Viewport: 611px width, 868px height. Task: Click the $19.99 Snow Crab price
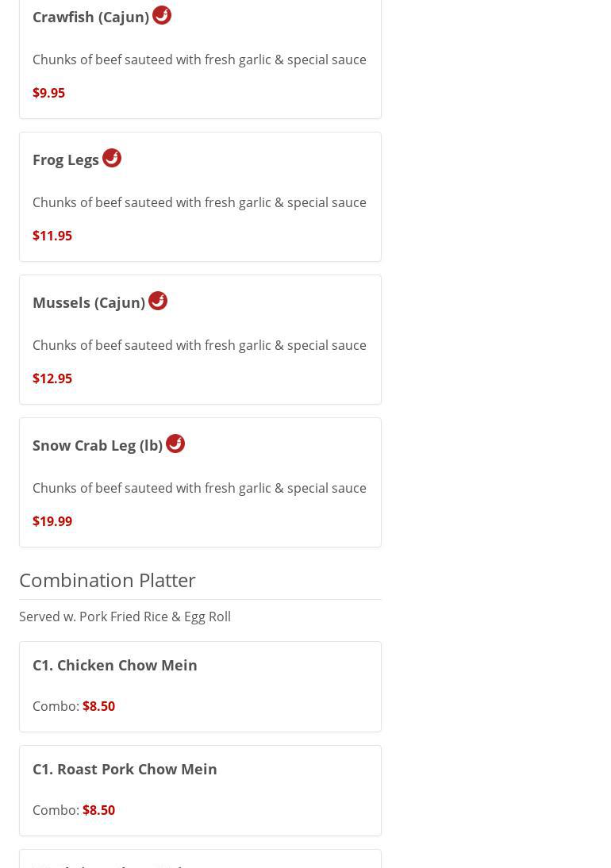[x=52, y=521]
